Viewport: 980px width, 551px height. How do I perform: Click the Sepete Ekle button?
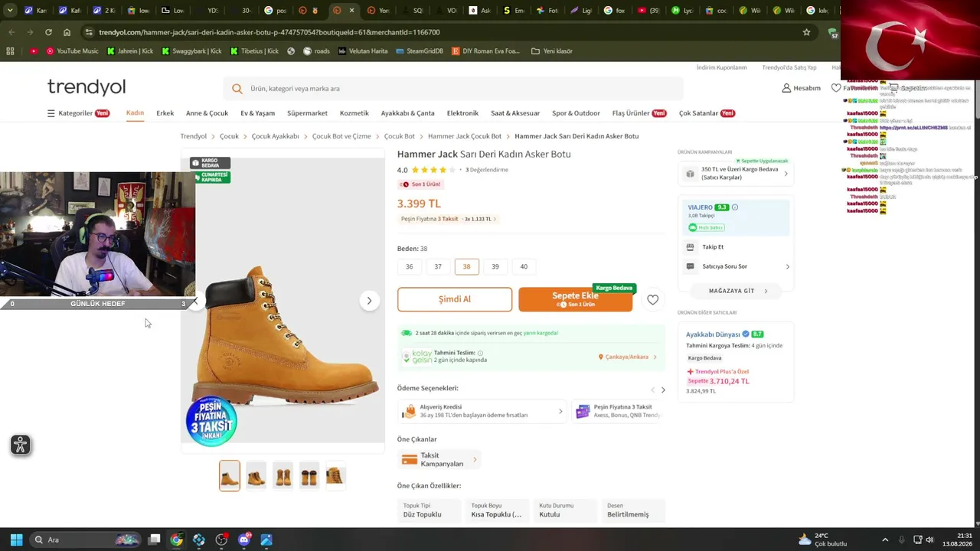576,299
